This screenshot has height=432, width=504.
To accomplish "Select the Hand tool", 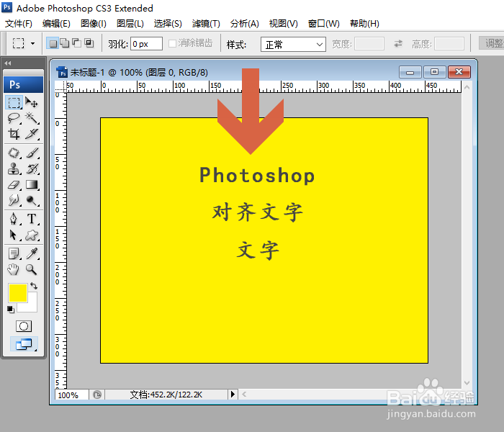I will tap(14, 269).
